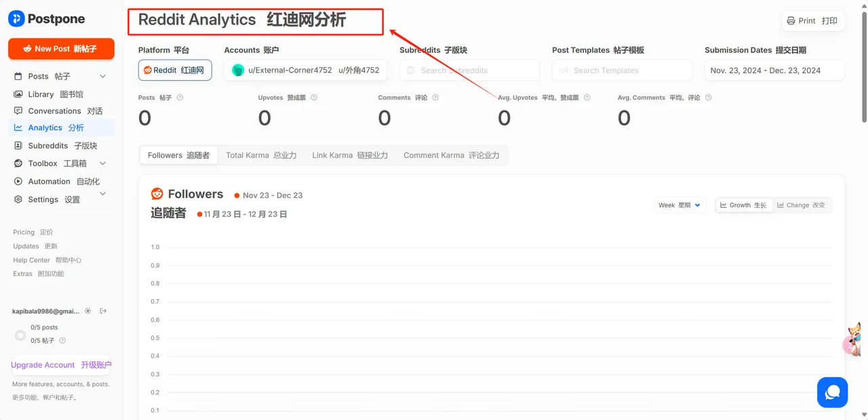Open the Library sidebar icon
The width and height of the screenshot is (868, 420).
[18, 94]
